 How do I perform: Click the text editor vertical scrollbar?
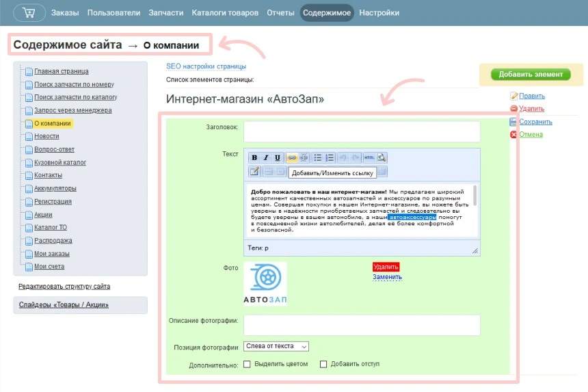pos(475,196)
